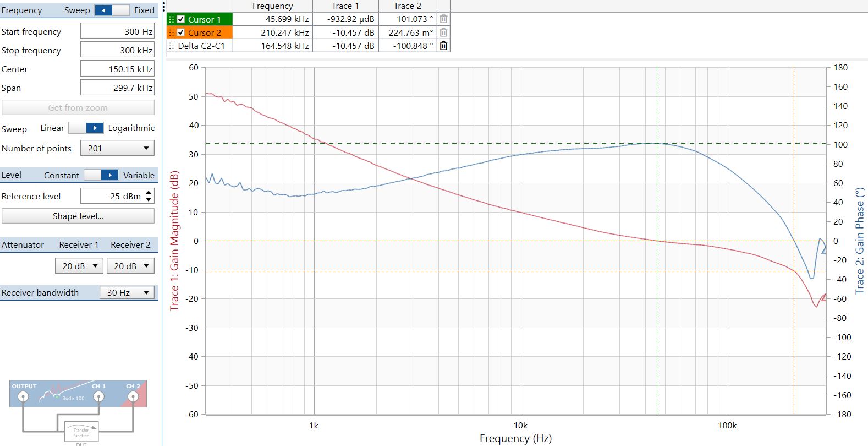The width and height of the screenshot is (868, 446).
Task: Click the Trace 1 column header
Action: pos(345,6)
